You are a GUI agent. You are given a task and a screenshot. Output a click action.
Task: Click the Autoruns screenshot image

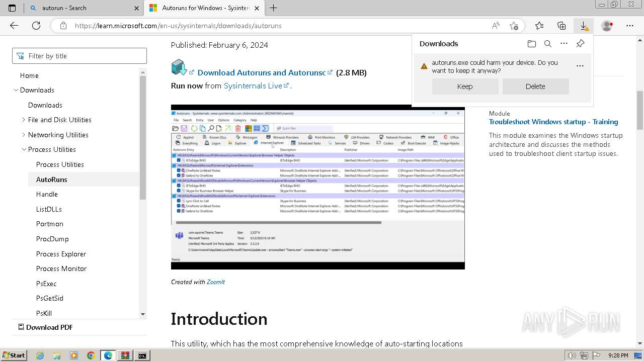tap(318, 187)
